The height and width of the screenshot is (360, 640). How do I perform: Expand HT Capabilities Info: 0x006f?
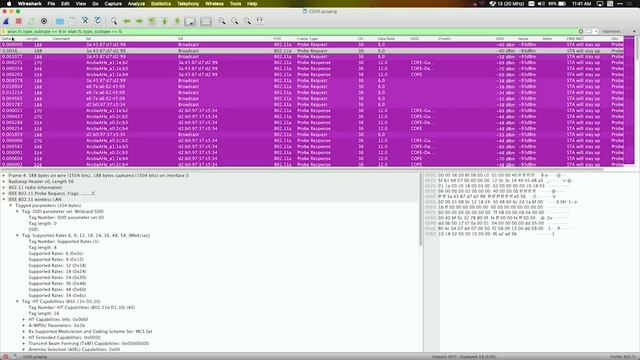pos(24,320)
